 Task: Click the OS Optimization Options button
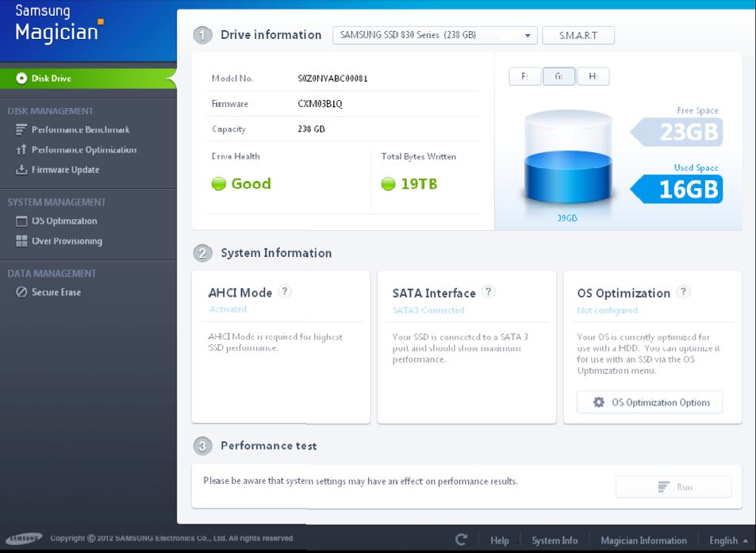[x=650, y=402]
